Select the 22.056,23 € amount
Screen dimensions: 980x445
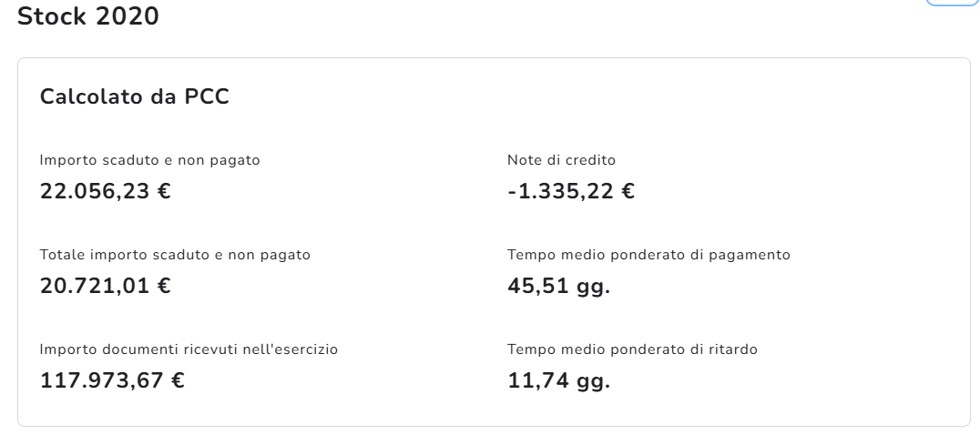click(106, 191)
